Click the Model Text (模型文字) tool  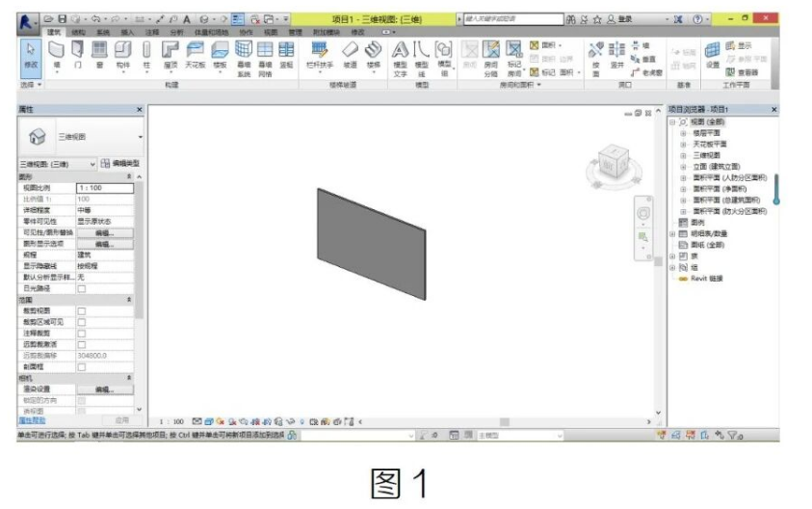400,58
